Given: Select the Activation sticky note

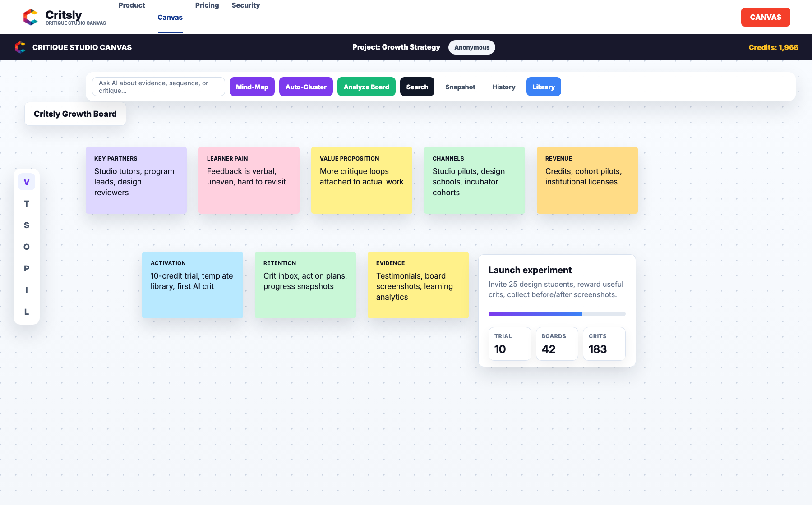Looking at the screenshot, I should point(193,285).
